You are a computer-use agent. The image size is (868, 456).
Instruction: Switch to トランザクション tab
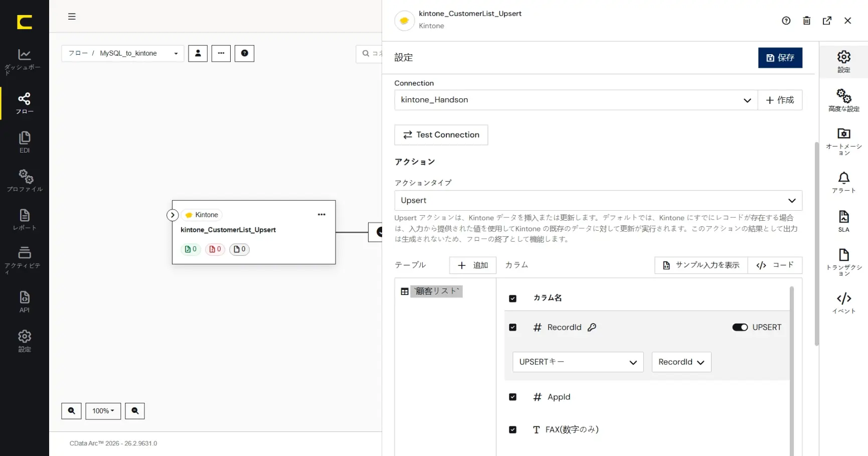point(844,262)
